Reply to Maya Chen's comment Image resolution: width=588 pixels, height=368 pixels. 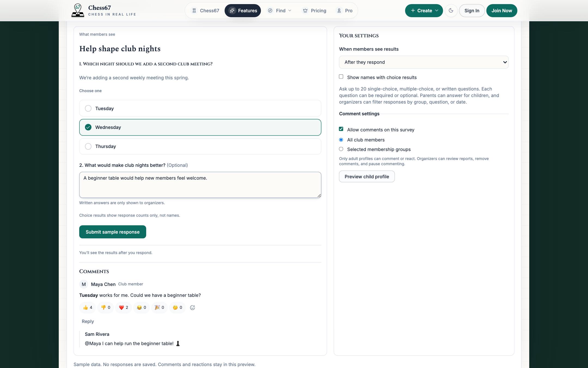click(88, 321)
